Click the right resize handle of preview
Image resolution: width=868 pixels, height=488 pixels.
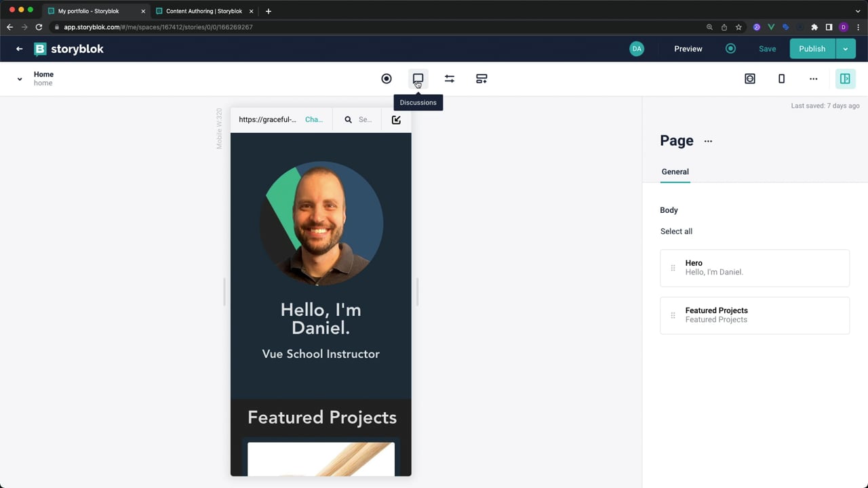(x=417, y=291)
